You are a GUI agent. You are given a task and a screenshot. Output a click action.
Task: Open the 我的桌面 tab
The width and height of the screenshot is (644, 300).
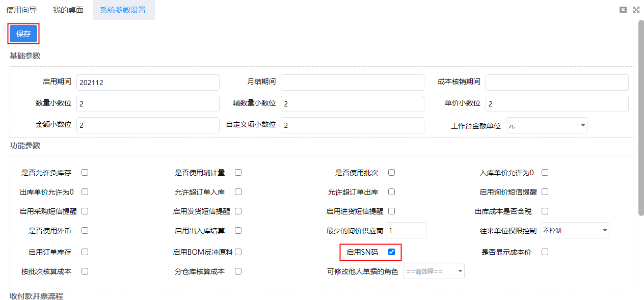(68, 10)
